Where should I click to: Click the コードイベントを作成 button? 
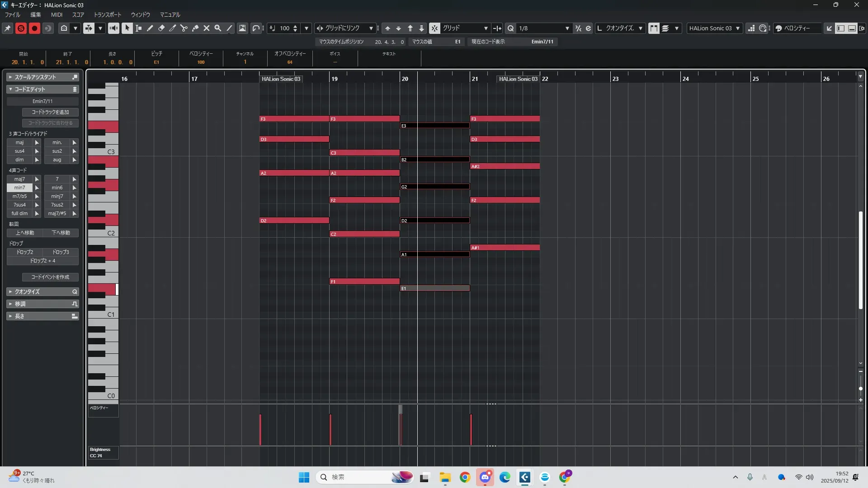(50, 277)
